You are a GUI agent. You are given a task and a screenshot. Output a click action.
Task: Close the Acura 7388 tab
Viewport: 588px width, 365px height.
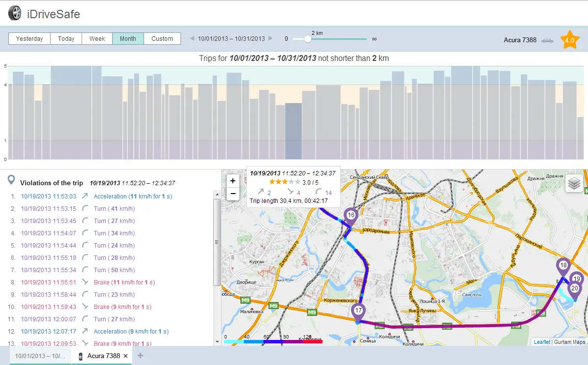coord(126,356)
